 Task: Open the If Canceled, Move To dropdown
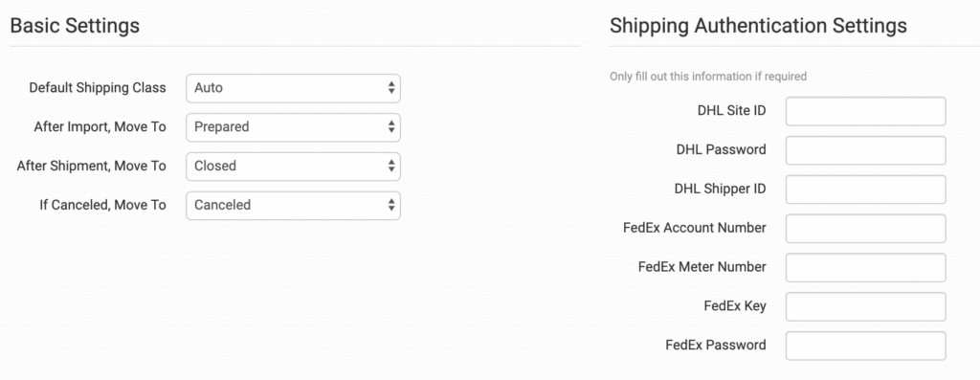click(x=293, y=205)
